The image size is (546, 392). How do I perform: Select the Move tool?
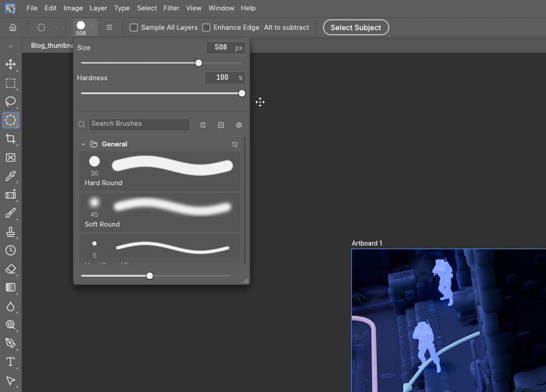coord(11,64)
